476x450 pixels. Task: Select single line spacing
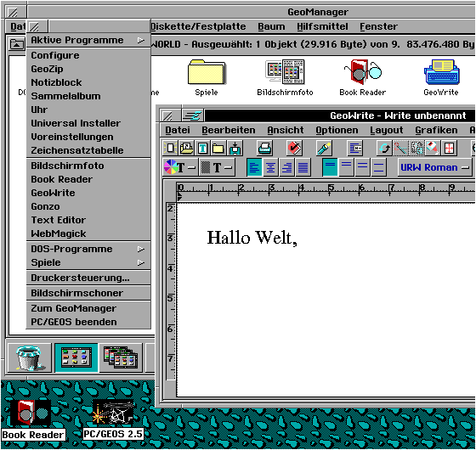[330, 167]
